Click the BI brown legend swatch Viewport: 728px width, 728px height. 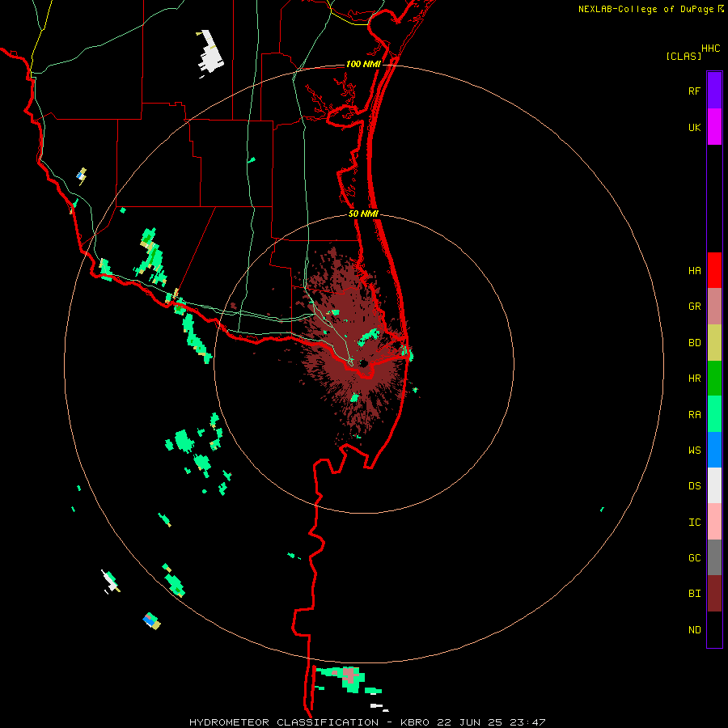tap(714, 594)
